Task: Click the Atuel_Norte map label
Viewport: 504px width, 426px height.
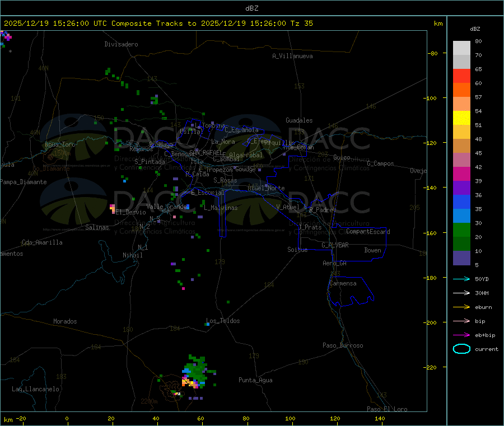Action: coord(266,188)
